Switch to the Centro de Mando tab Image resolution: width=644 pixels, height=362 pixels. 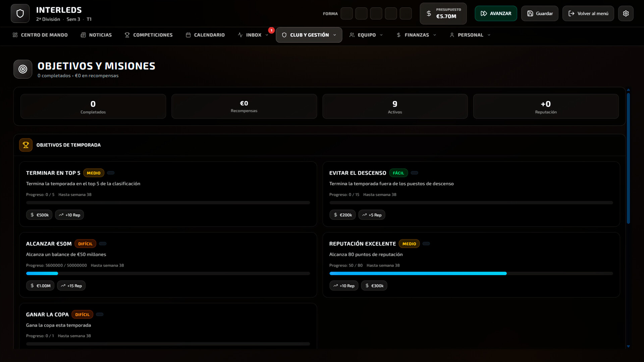click(x=40, y=35)
